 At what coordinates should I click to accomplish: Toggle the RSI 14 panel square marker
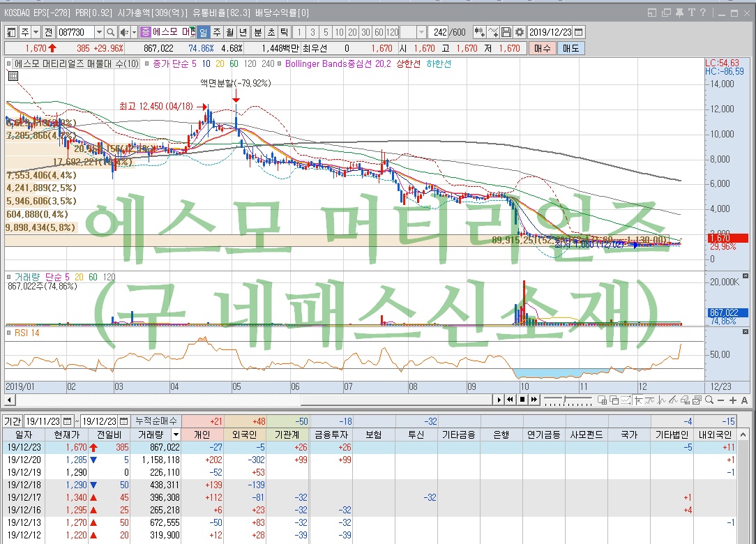pos(8,333)
